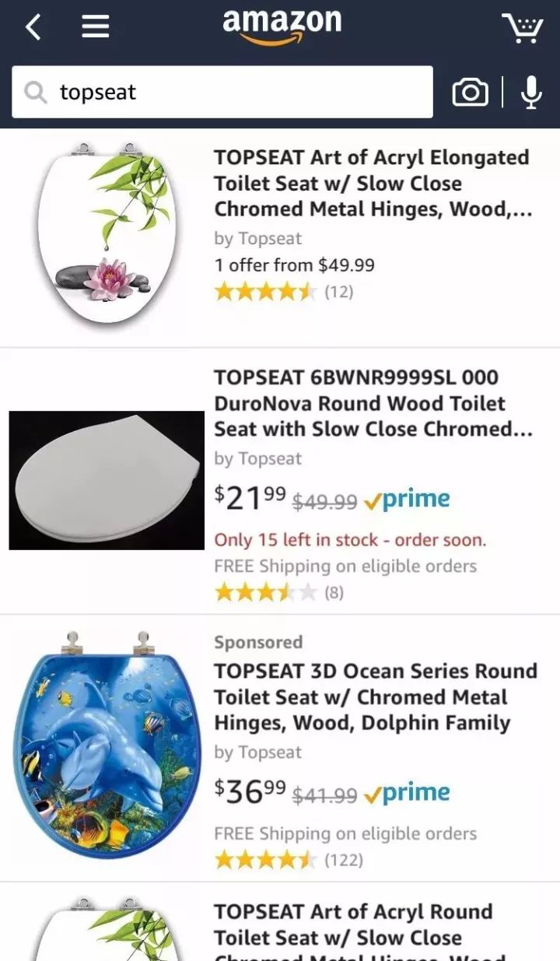This screenshot has width=560, height=961.
Task: Tap the $21.99 price
Action: point(250,499)
